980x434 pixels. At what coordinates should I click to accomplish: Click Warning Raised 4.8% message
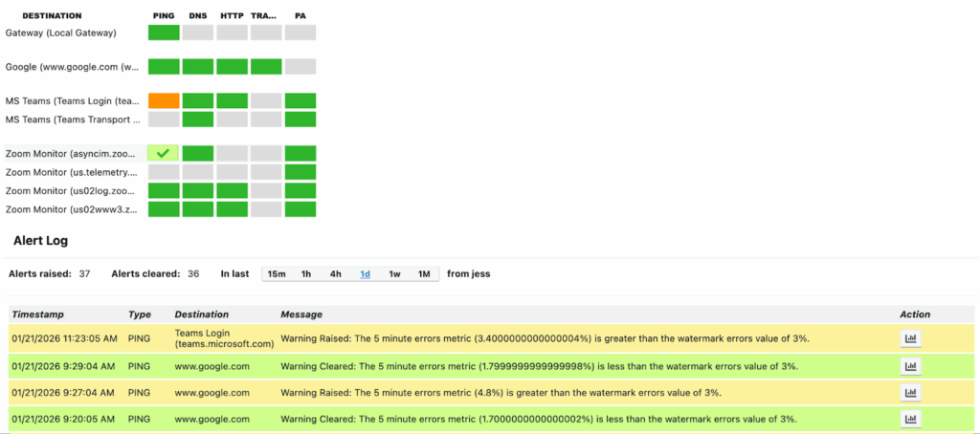(x=501, y=393)
